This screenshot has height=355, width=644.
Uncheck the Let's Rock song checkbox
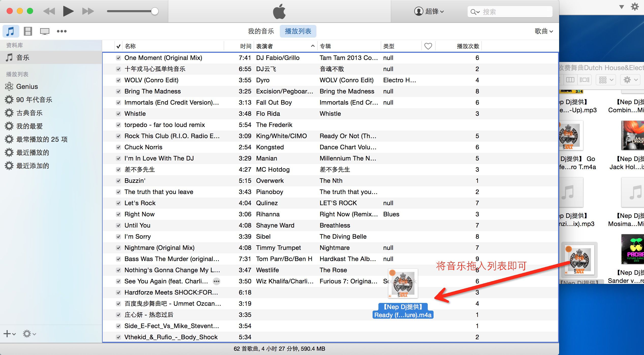(x=118, y=203)
